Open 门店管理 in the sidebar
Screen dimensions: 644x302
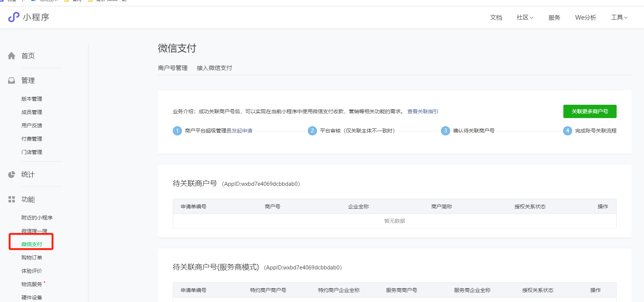tap(32, 152)
